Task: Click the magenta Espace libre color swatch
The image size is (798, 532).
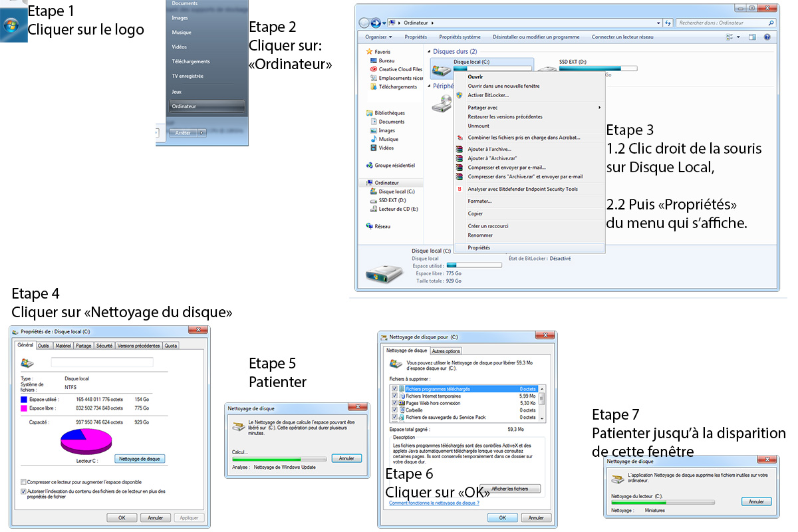Action: tap(24, 408)
